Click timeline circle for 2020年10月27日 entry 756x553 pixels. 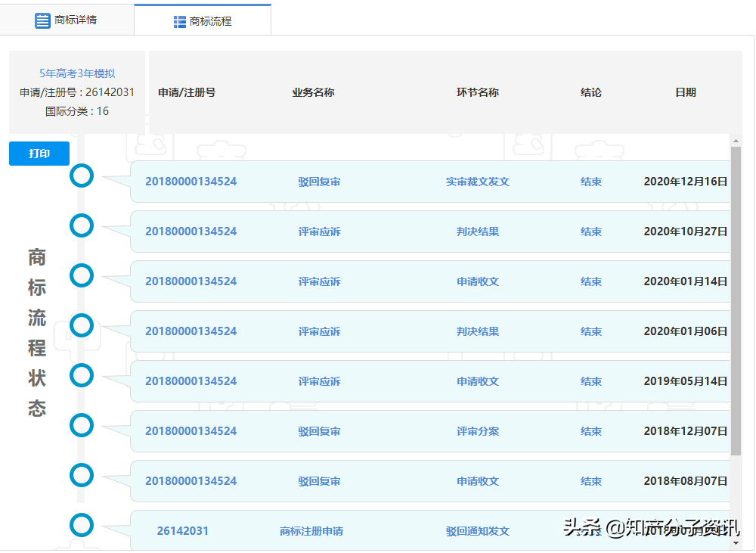82,225
